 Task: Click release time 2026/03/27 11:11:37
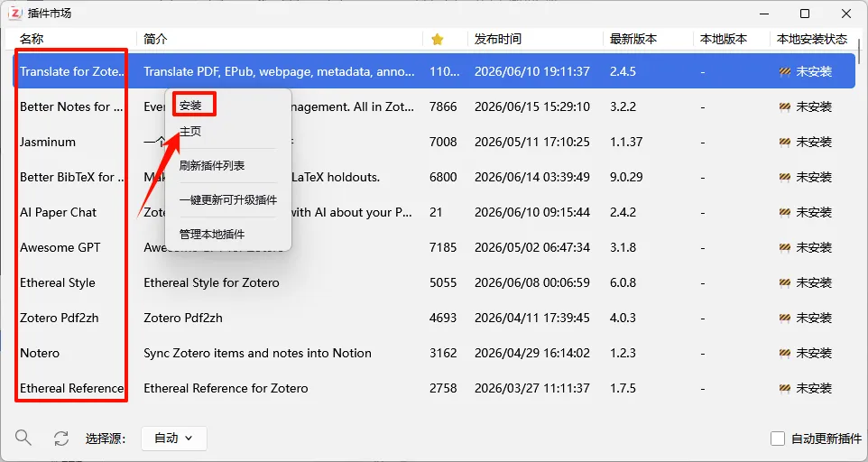click(x=532, y=388)
